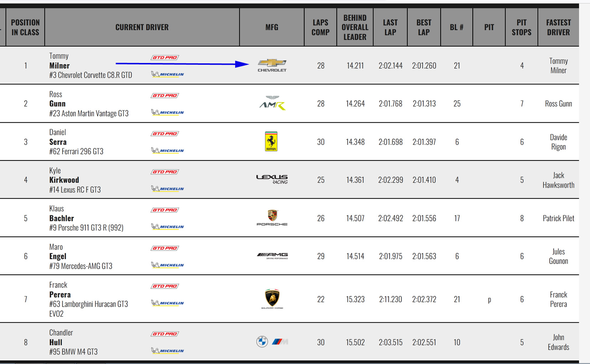Click the GTD PRO badge in Tommy Milner's row
This screenshot has width=590, height=364.
pos(165,58)
